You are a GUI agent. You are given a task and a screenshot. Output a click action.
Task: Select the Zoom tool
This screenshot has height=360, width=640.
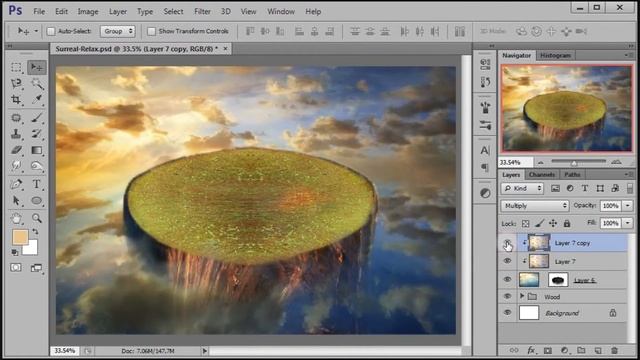(x=37, y=218)
